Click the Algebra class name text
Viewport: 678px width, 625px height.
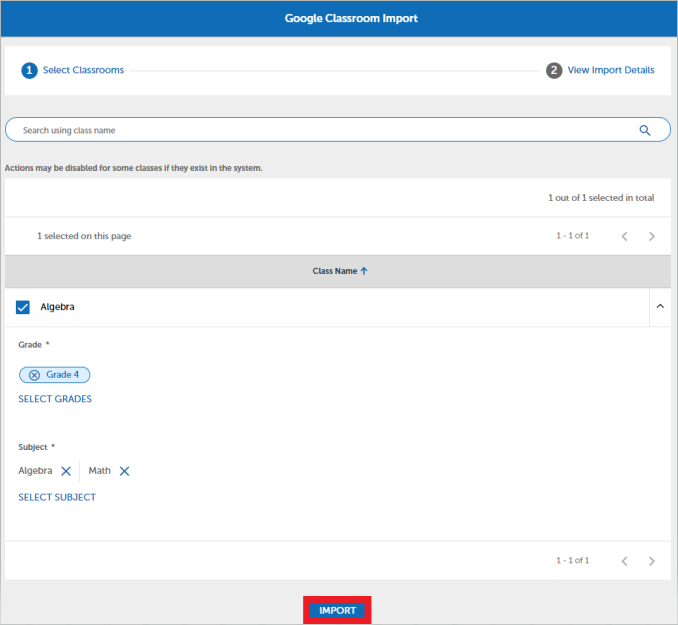(57, 307)
